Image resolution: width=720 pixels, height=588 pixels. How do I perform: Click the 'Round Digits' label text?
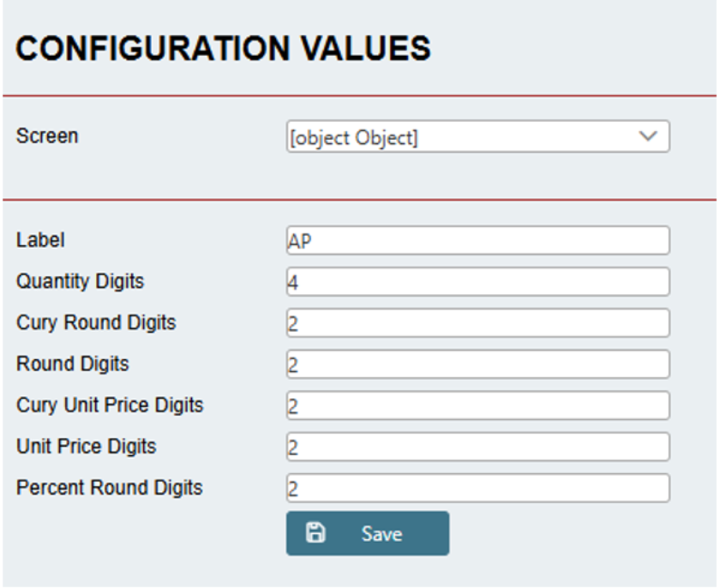[x=72, y=363]
